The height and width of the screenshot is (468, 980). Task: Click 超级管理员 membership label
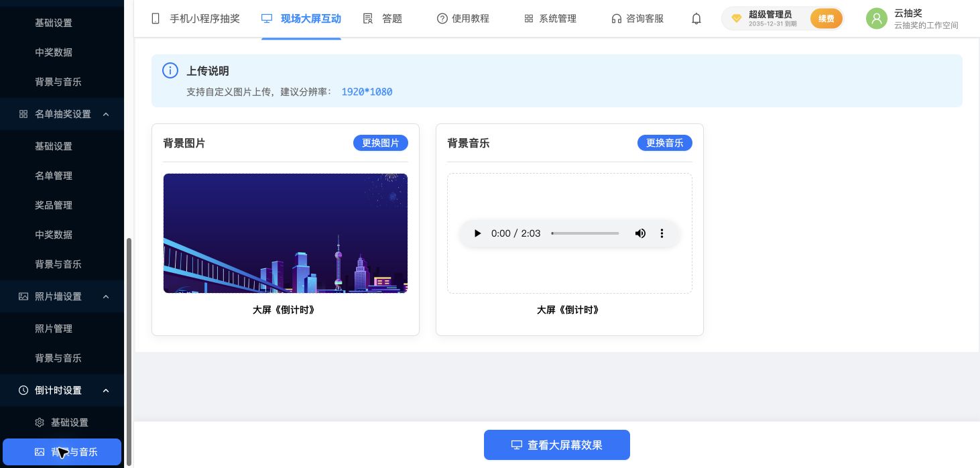(x=770, y=14)
